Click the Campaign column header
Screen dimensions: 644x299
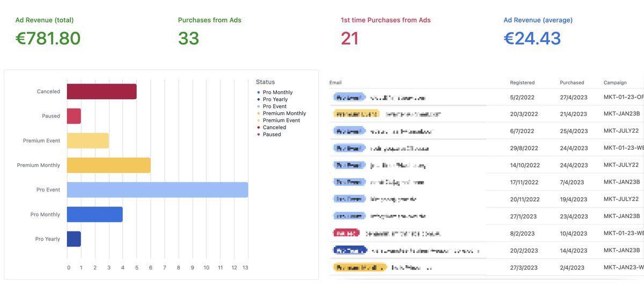coord(615,83)
